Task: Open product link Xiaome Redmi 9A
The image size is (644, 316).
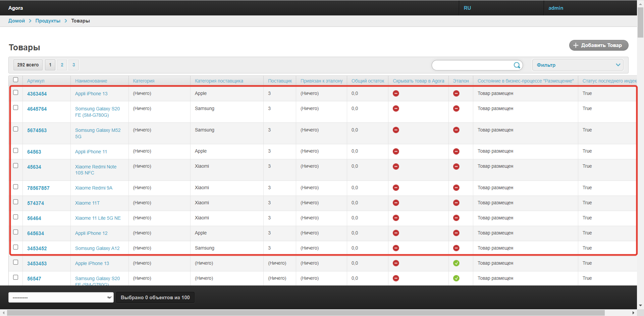Action: pos(94,188)
